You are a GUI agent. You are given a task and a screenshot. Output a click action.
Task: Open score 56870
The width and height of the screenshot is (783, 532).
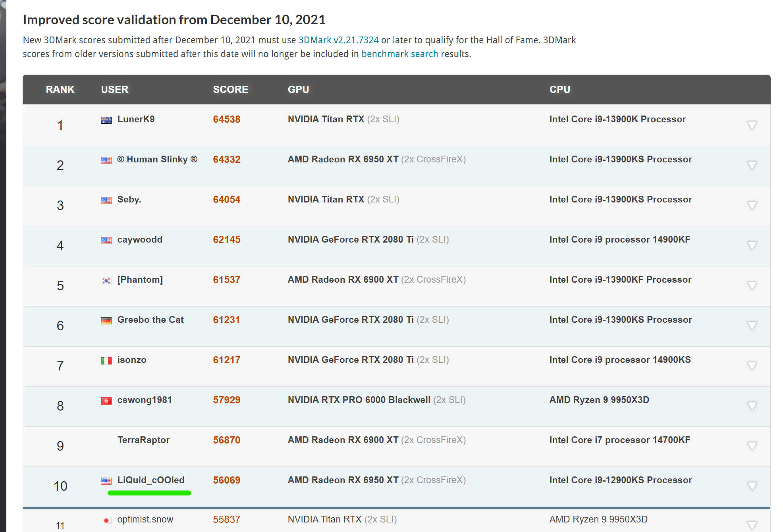[x=227, y=440]
